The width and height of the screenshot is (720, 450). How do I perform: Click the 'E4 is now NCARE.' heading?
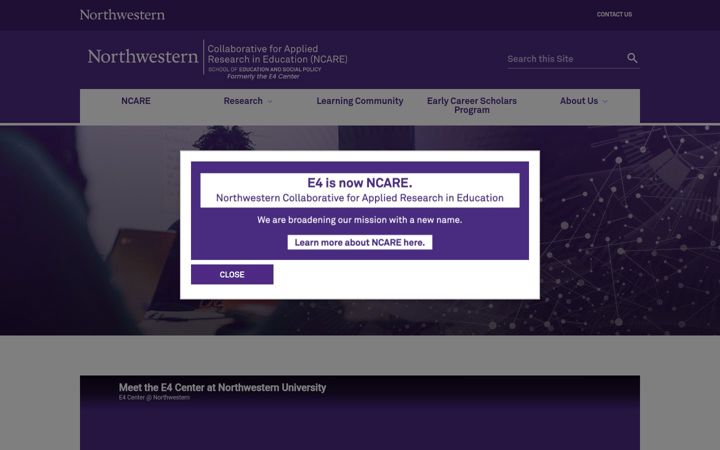360,183
